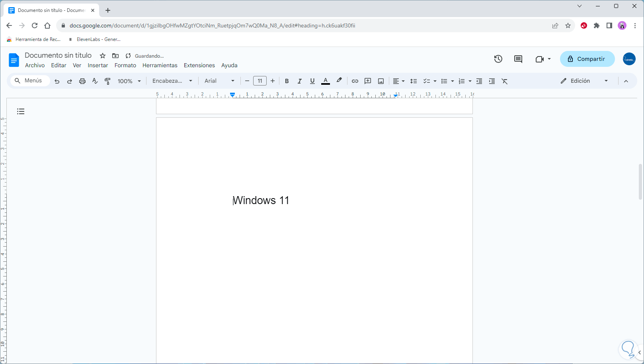This screenshot has height=364, width=644.
Task: Click the Compartir button
Action: pos(587,59)
